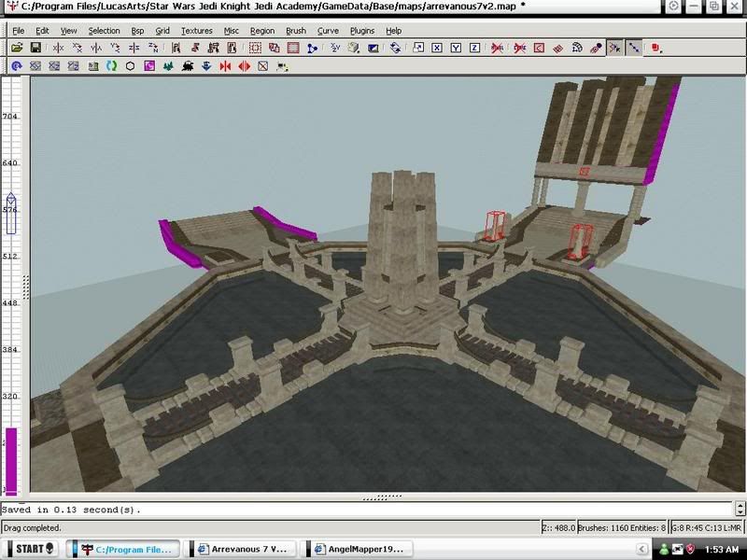This screenshot has width=747, height=560.
Task: Toggle the Scale X lock button
Action: click(x=437, y=48)
